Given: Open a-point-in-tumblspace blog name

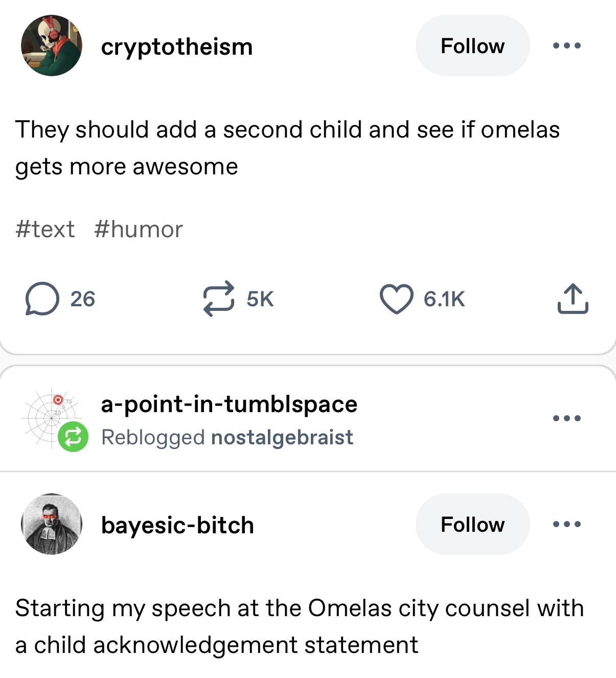Looking at the screenshot, I should point(229,404).
